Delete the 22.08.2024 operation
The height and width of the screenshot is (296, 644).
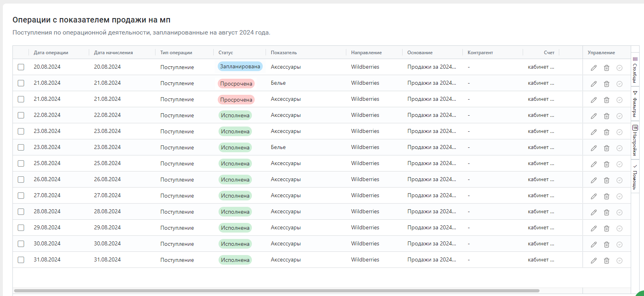click(x=607, y=116)
